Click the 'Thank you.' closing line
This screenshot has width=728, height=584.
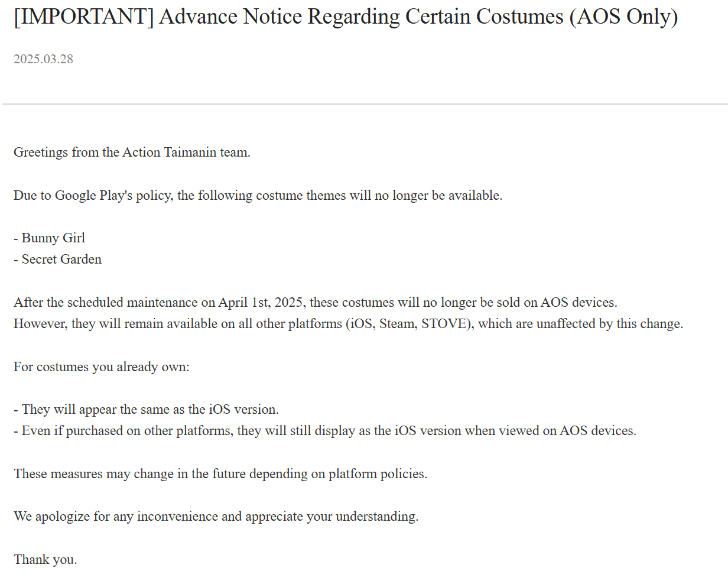point(45,560)
